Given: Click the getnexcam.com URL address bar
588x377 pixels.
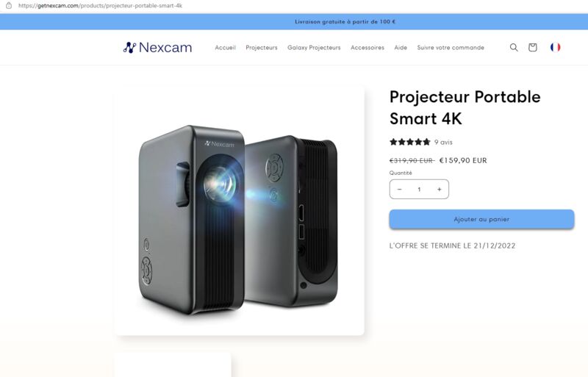Looking at the screenshot, I should pyautogui.click(x=100, y=6).
